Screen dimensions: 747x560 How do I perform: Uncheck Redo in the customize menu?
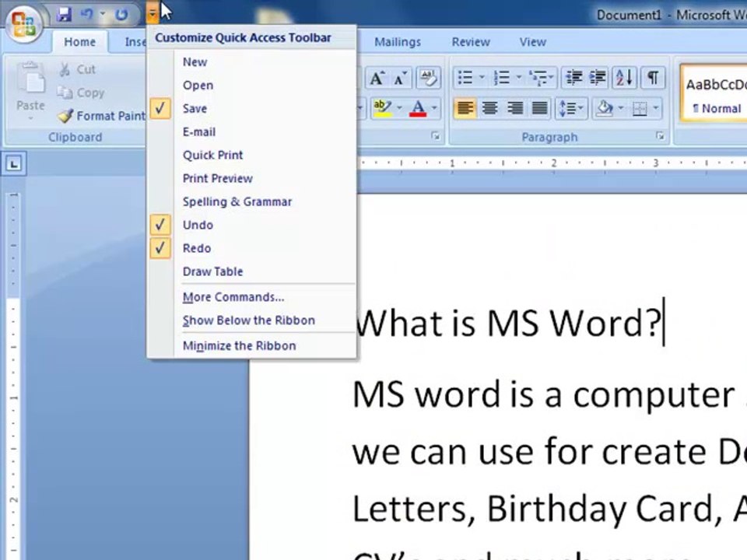[x=251, y=248]
